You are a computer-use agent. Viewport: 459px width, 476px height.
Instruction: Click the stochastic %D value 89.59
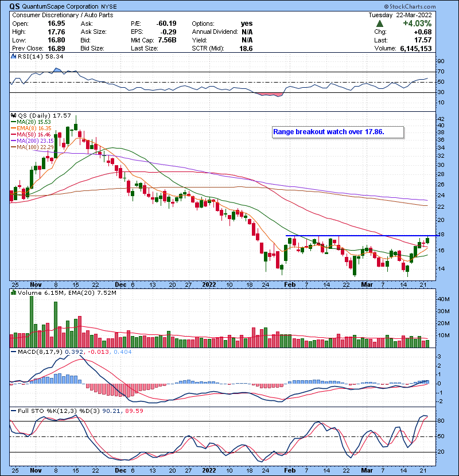click(x=134, y=411)
